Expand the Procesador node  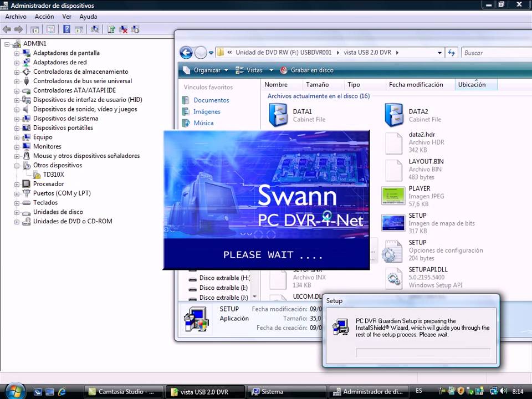click(17, 185)
